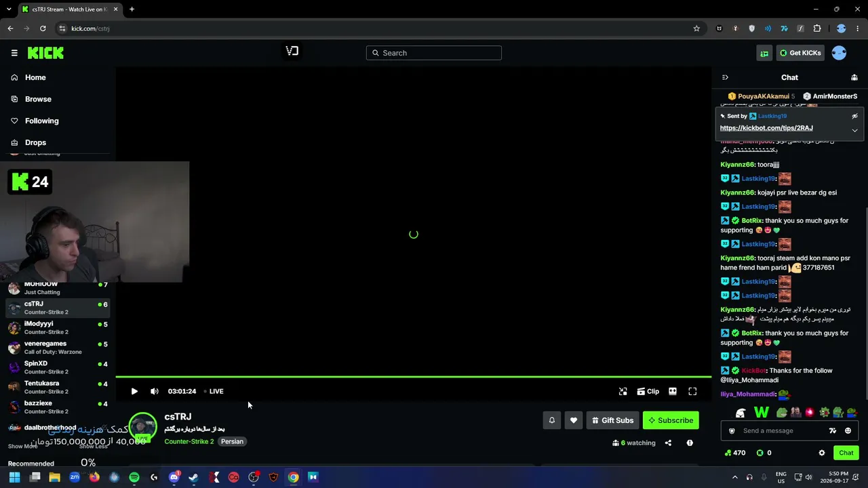Image resolution: width=868 pixels, height=488 pixels.
Task: Toggle mini player mode icon
Action: (x=623, y=391)
